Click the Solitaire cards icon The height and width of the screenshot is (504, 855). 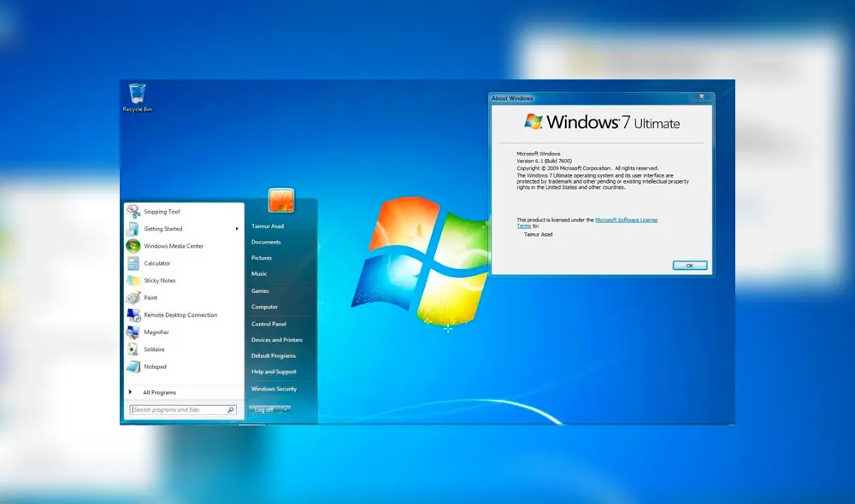tap(133, 349)
